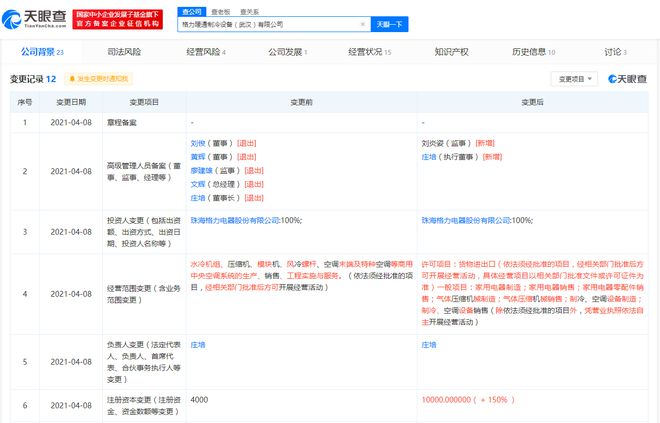The height and width of the screenshot is (423, 660).
Task: Clear the search box with the X icon
Action: click(362, 24)
